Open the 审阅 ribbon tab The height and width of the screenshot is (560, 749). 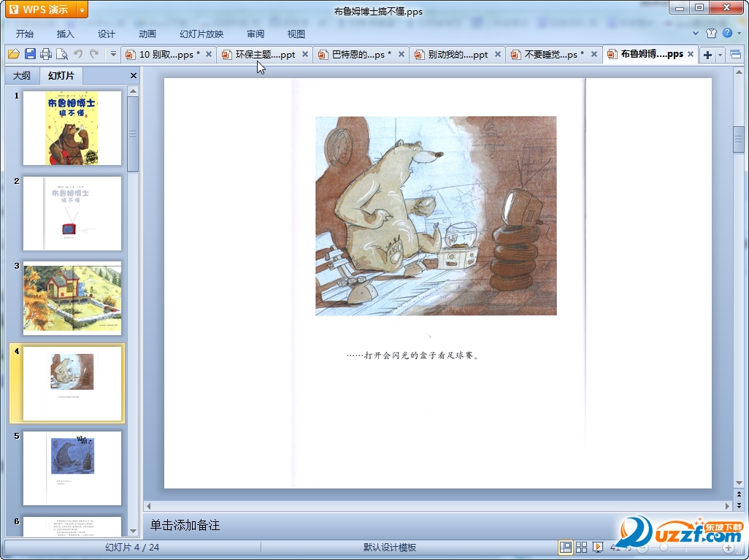point(256,34)
